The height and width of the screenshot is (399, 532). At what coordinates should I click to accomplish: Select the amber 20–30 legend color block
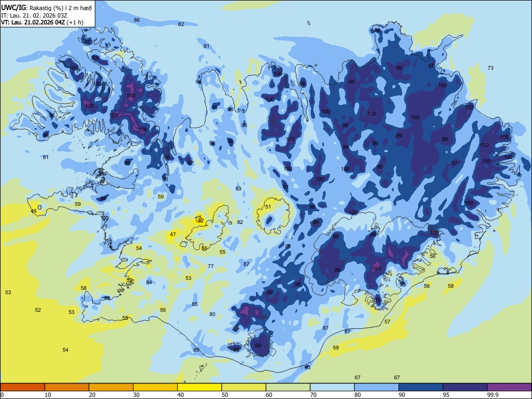[111, 387]
